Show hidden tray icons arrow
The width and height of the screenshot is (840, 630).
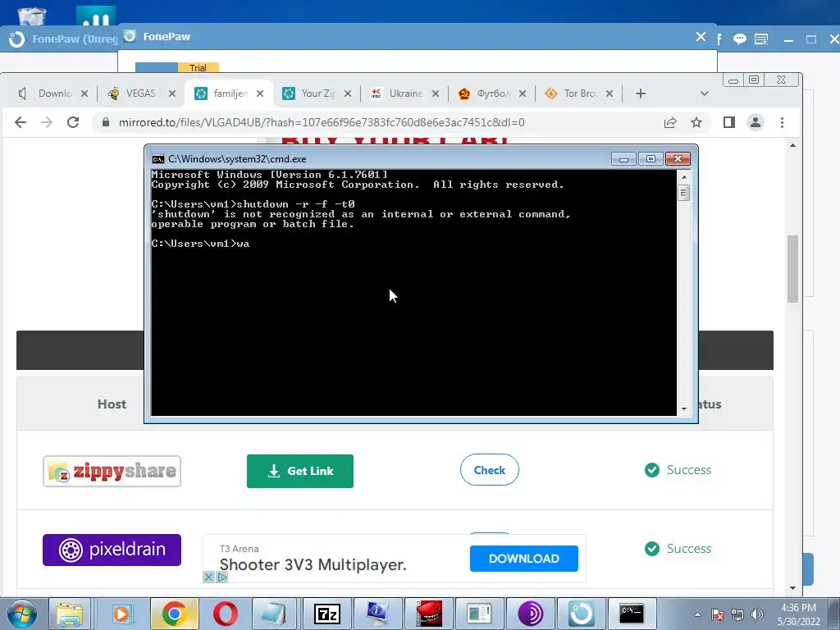point(697,614)
